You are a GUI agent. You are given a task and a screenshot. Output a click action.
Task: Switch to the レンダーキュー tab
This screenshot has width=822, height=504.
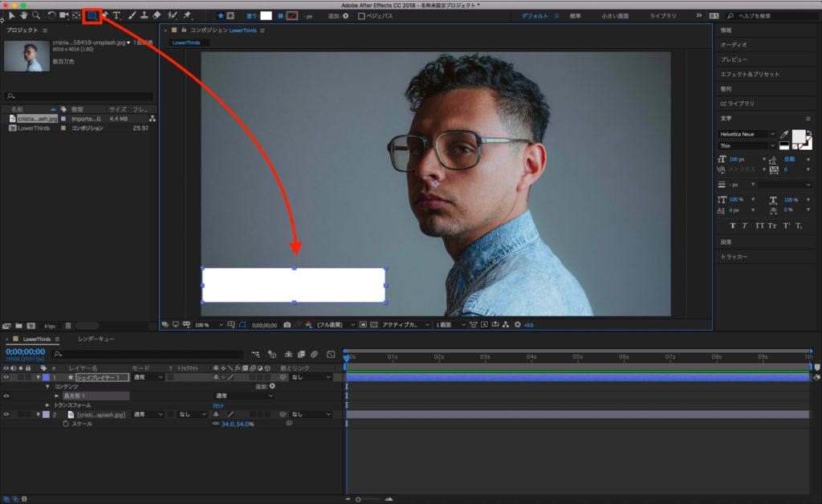(96, 339)
